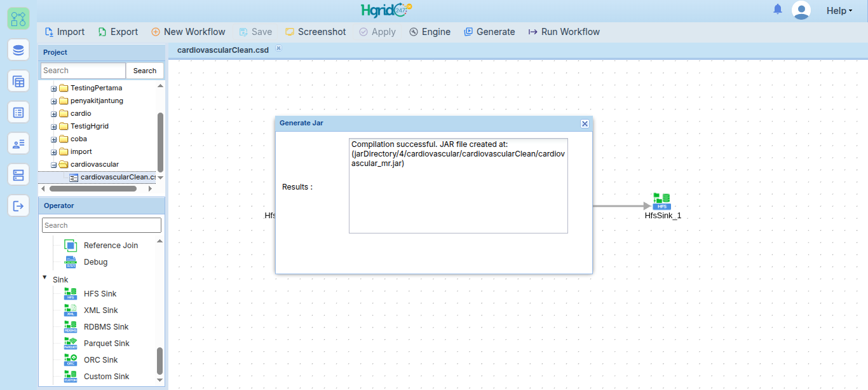Take a Screenshot of the workflow
Image resolution: width=868 pixels, height=390 pixels.
316,32
